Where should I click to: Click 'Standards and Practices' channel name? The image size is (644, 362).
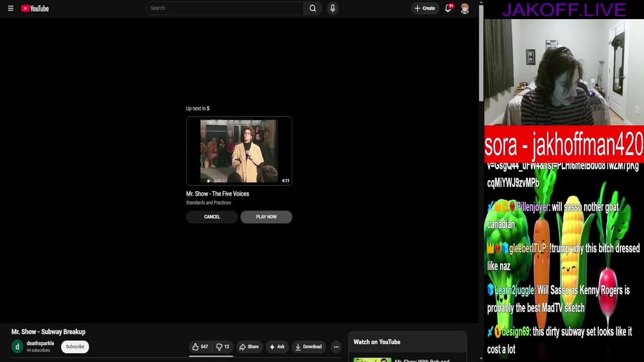[208, 203]
